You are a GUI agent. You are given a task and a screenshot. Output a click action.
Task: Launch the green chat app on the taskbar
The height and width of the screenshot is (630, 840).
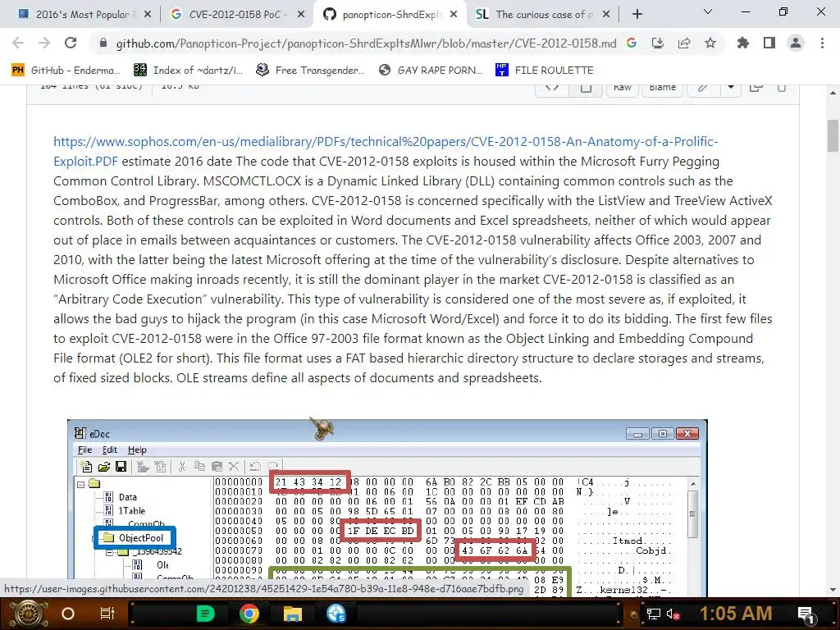point(205,614)
